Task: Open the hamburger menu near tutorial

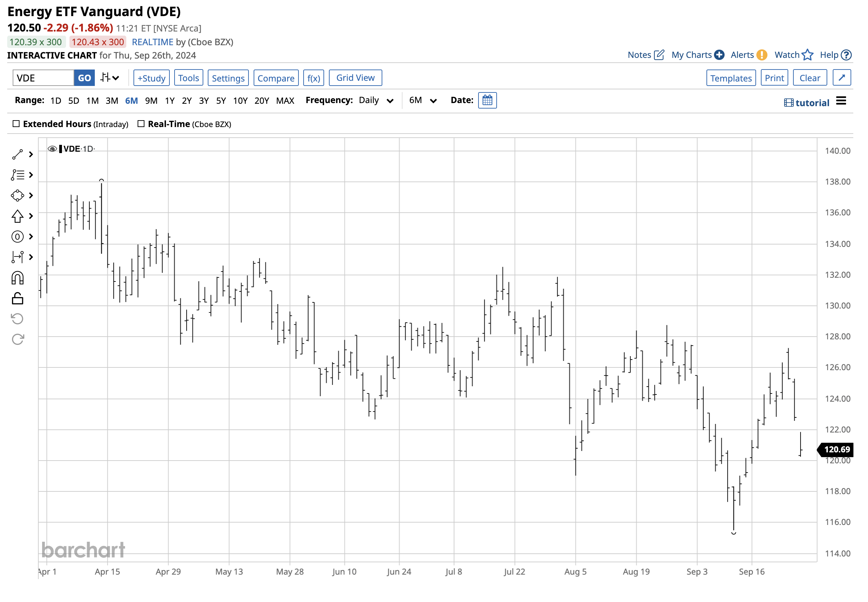Action: (841, 101)
